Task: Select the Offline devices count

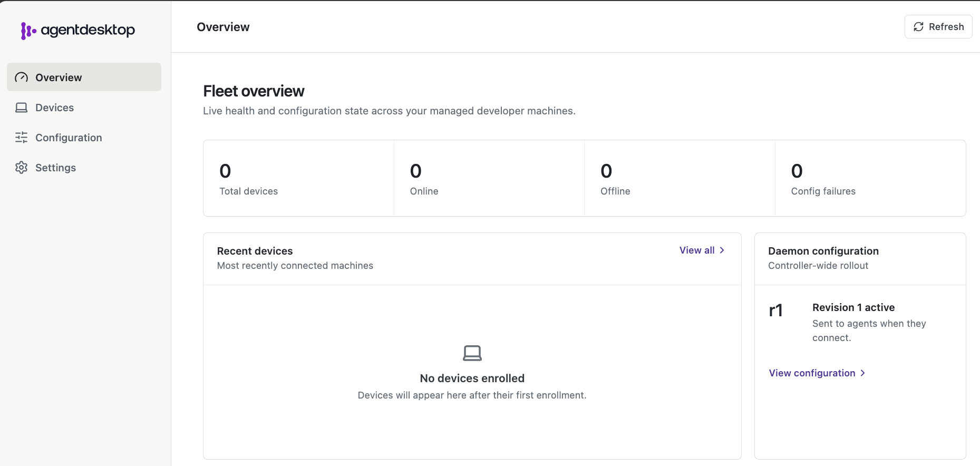Action: point(606,171)
